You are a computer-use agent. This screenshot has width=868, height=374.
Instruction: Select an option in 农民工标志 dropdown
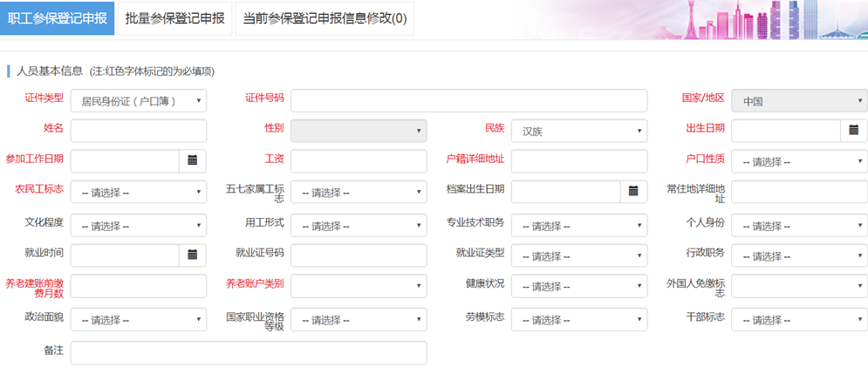tap(138, 193)
